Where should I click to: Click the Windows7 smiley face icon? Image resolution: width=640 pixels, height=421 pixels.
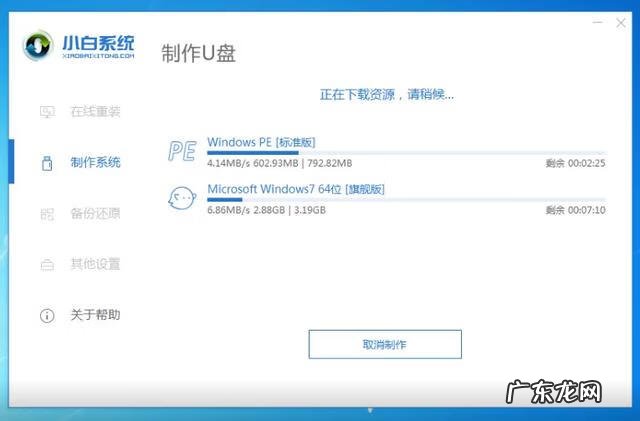[x=182, y=198]
